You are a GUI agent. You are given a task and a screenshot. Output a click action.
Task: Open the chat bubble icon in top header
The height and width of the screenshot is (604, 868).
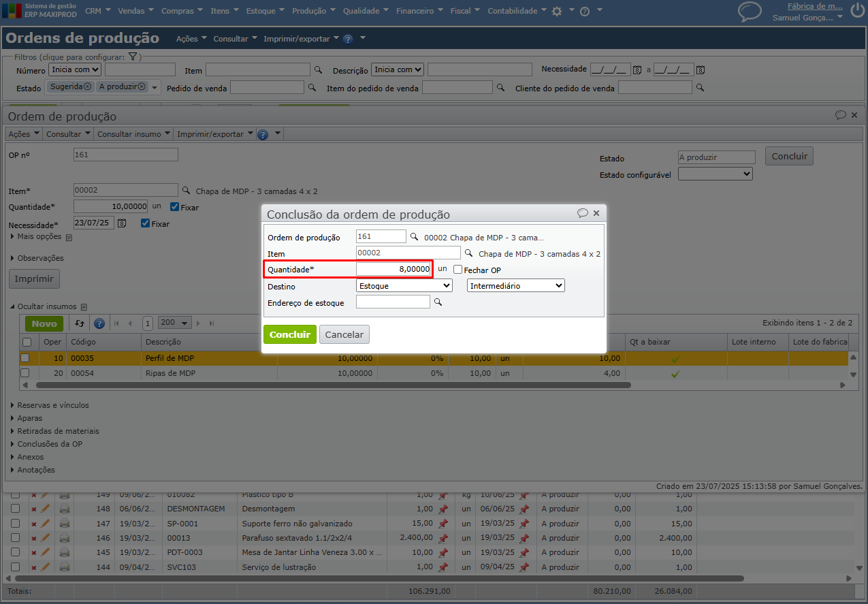click(750, 11)
